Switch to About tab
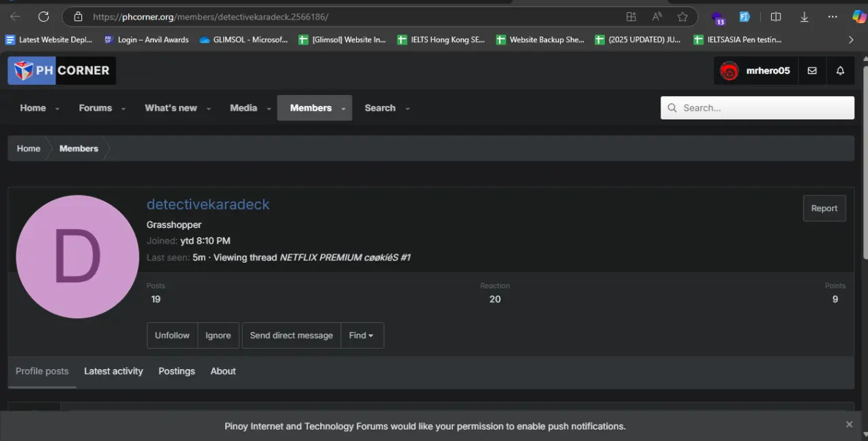 click(223, 371)
